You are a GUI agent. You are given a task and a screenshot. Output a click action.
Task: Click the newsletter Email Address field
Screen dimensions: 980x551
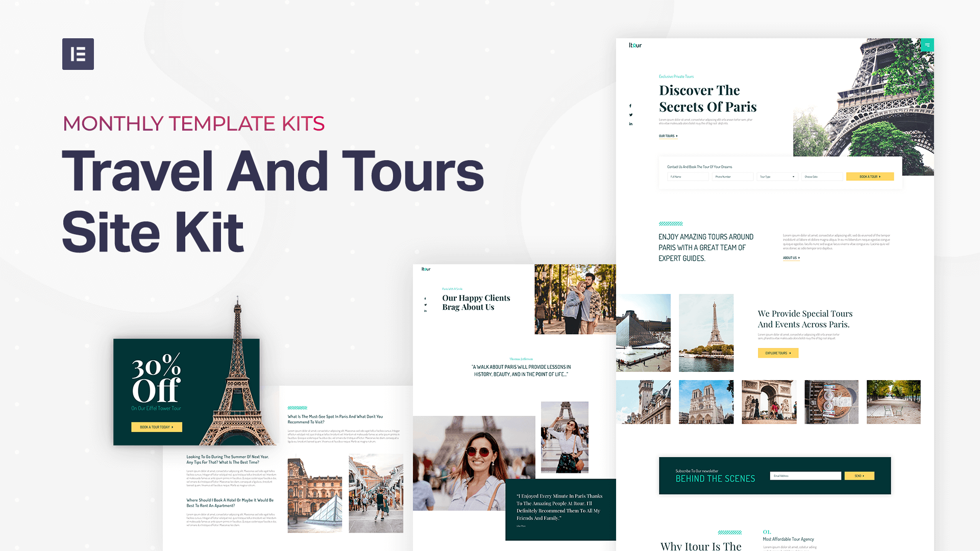tap(805, 475)
